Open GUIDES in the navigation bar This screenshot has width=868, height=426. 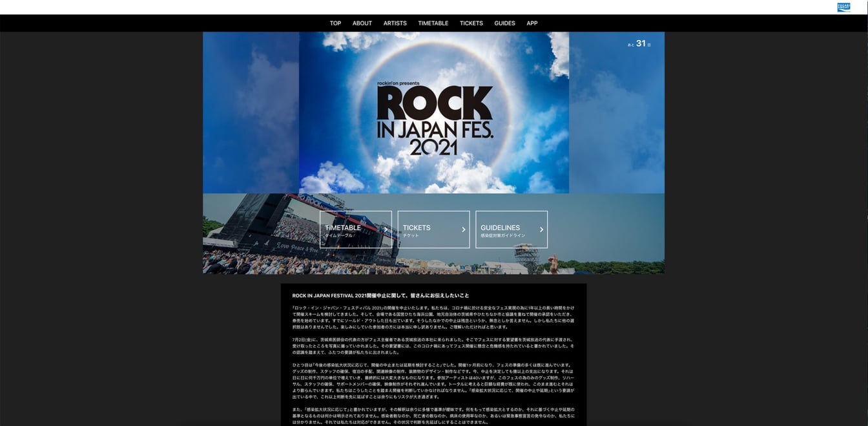coord(504,23)
